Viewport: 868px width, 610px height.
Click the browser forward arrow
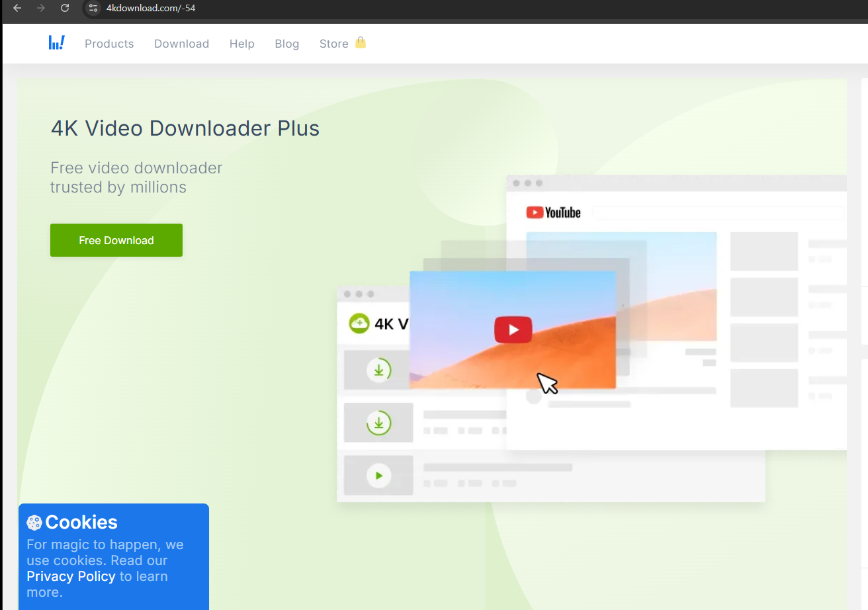pos(41,8)
